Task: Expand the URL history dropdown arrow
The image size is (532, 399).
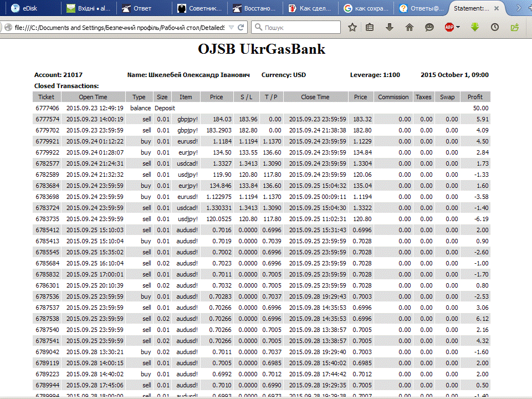Action: click(231, 28)
